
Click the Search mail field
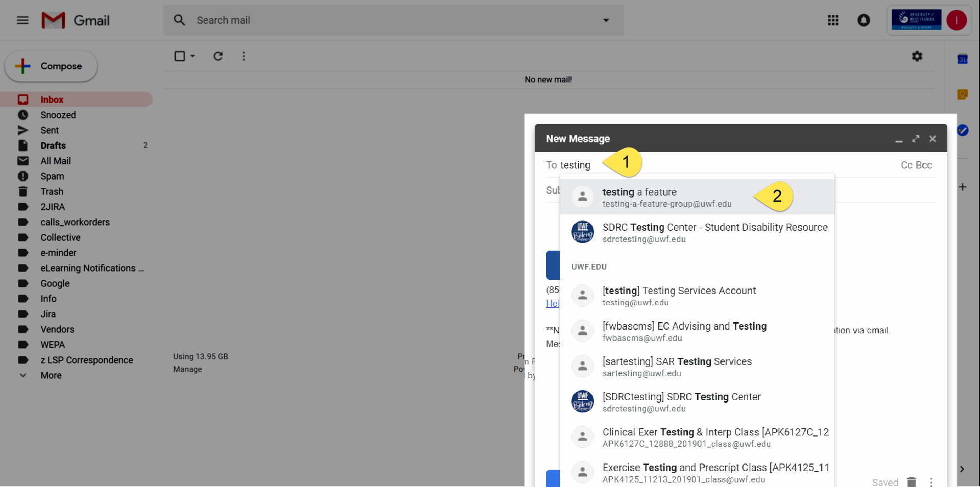[393, 20]
